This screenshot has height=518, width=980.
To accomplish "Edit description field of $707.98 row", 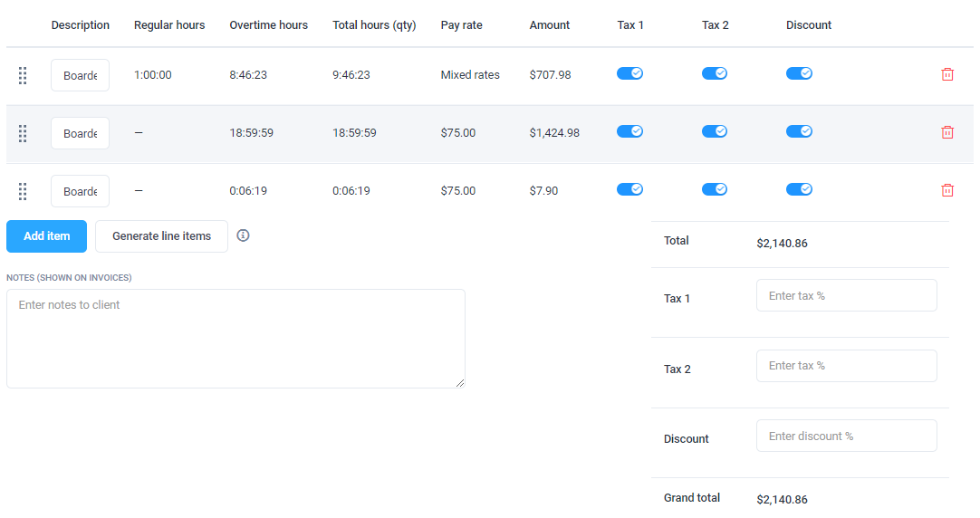I will (x=80, y=75).
